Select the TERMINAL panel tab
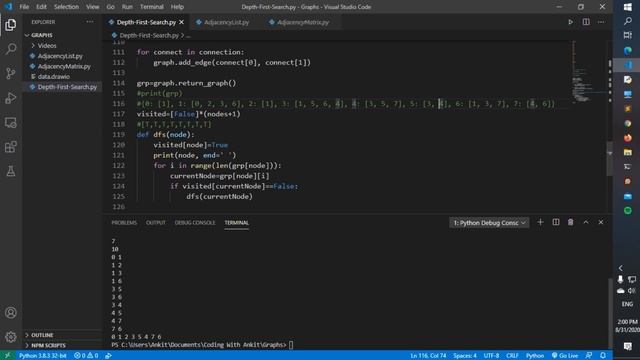Screen dimensions: 640x360 (236, 223)
